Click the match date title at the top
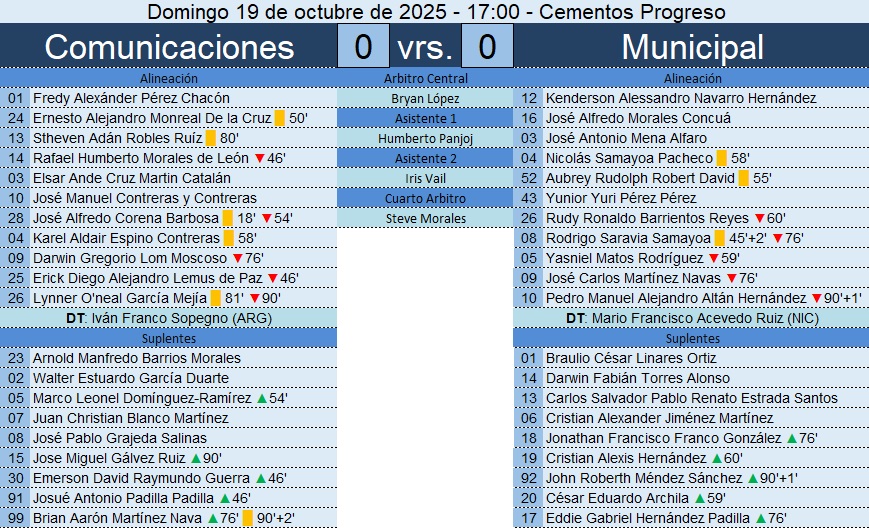 [x=435, y=12]
